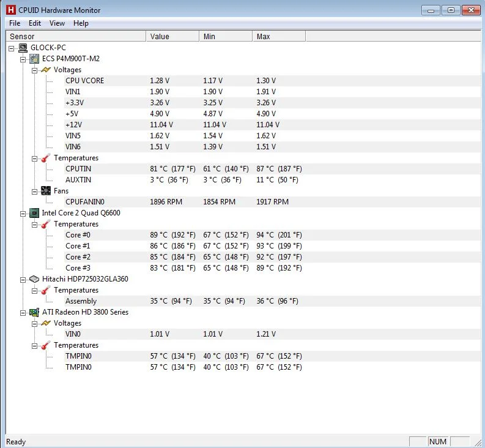The width and height of the screenshot is (485, 448).
Task: Select the Core #0 temperature row
Action: 273,235
